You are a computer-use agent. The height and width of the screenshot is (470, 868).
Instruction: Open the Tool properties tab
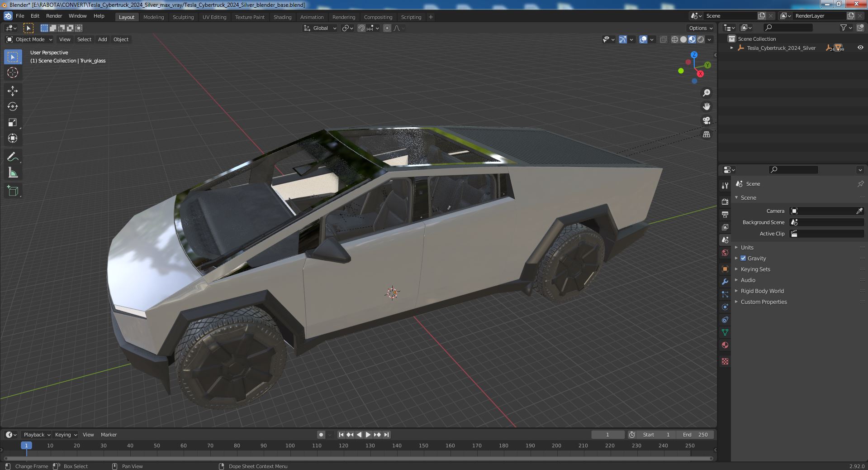coord(725,185)
